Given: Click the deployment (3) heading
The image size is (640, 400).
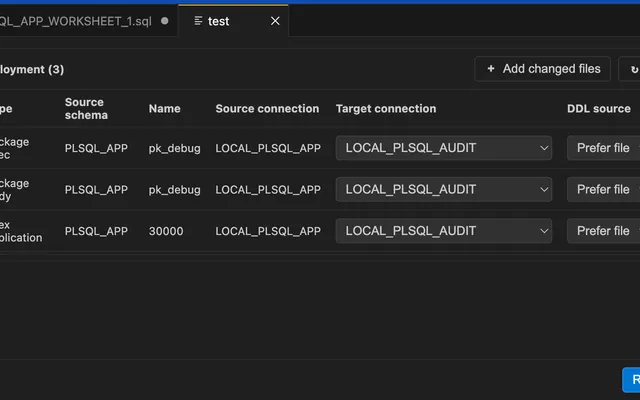Looking at the screenshot, I should [32, 69].
